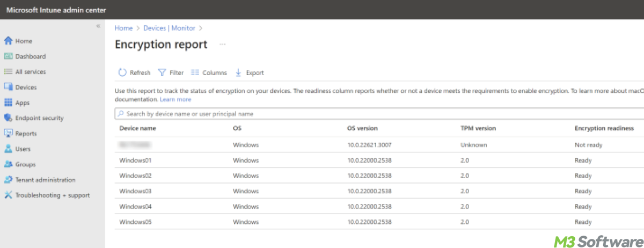Sort by the Device name column header

pos(137,128)
